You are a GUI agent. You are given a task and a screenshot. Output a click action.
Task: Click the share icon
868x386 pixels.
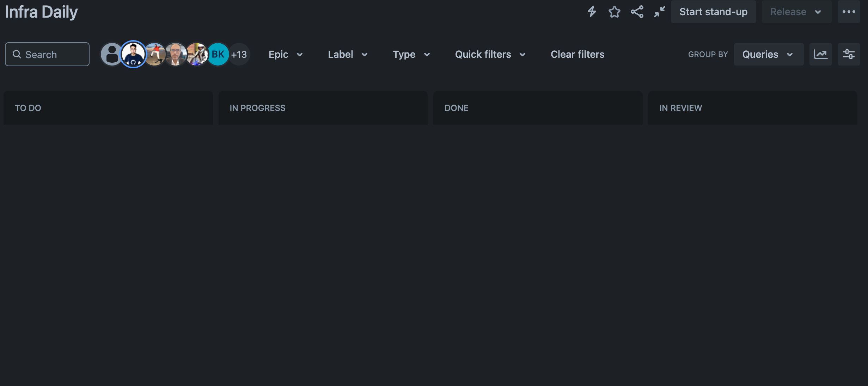point(636,11)
